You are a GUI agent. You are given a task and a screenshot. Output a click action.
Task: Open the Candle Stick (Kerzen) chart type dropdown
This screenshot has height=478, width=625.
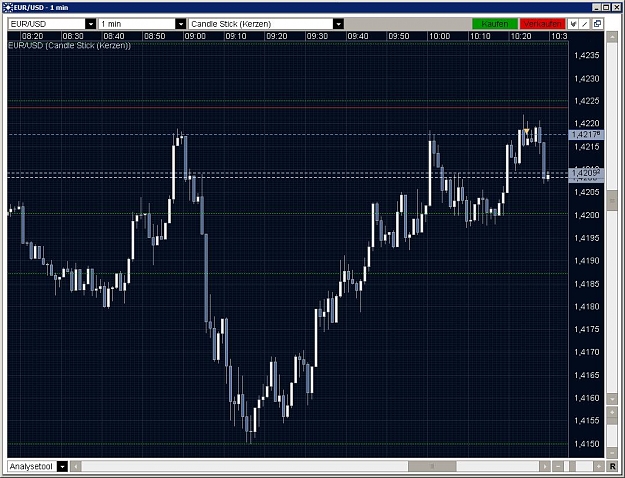(x=338, y=24)
